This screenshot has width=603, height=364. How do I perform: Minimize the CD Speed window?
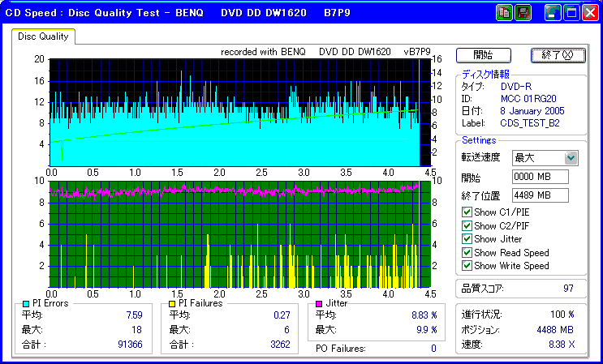pos(553,13)
